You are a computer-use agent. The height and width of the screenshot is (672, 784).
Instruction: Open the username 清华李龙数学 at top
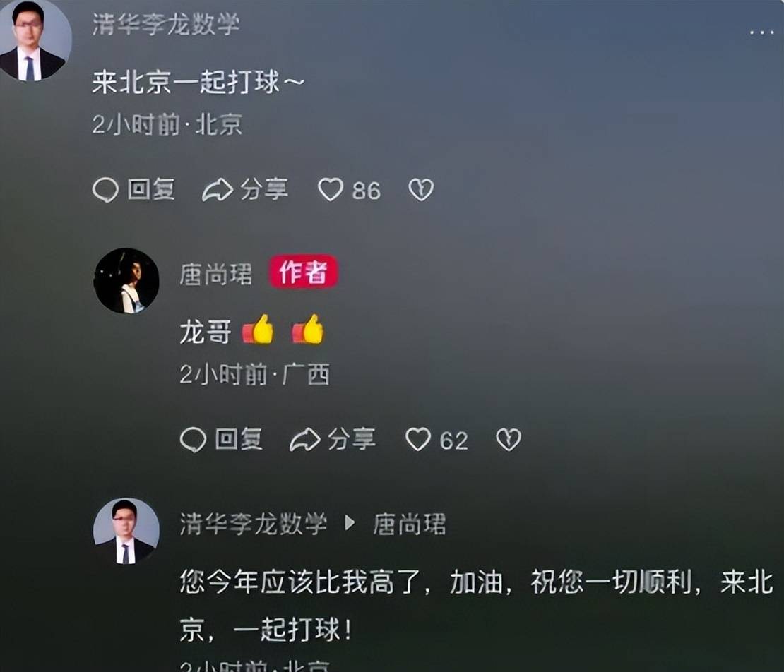click(166, 24)
